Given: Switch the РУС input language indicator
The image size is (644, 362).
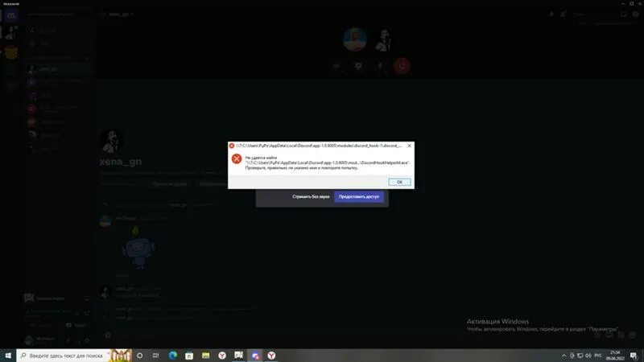Looking at the screenshot, I should pos(598,356).
